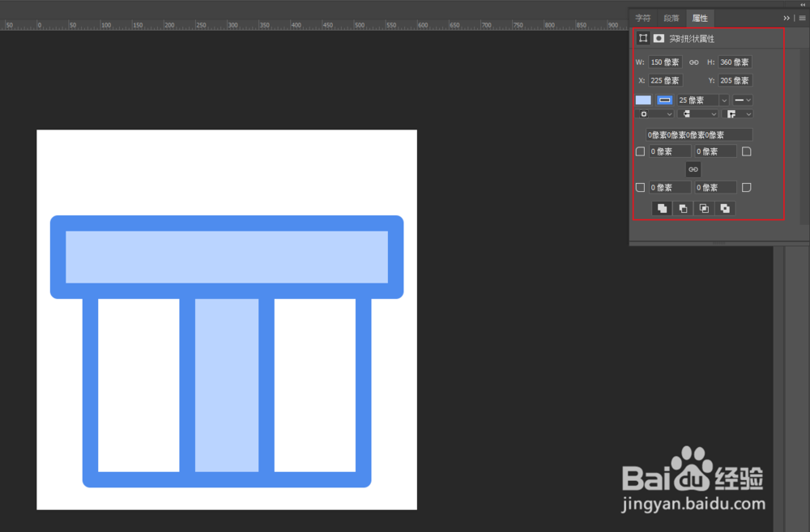Click the bottom-left corner radius icon
The width and height of the screenshot is (810, 532).
(640, 188)
